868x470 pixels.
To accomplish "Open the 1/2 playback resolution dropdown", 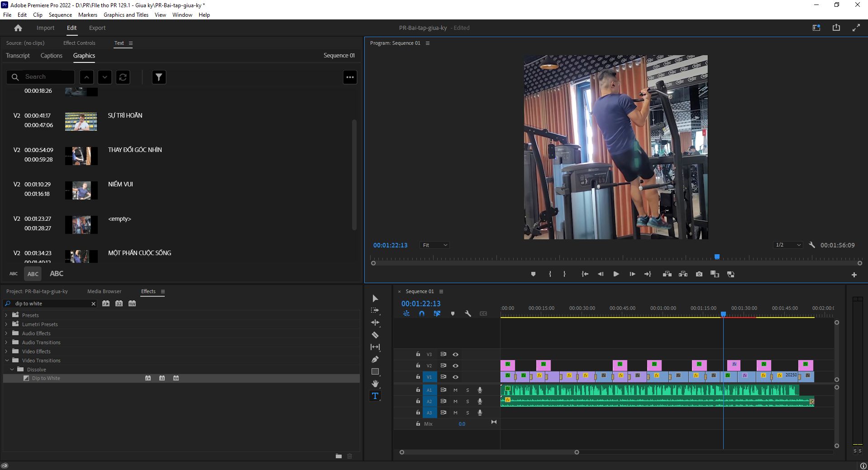I will (x=788, y=245).
